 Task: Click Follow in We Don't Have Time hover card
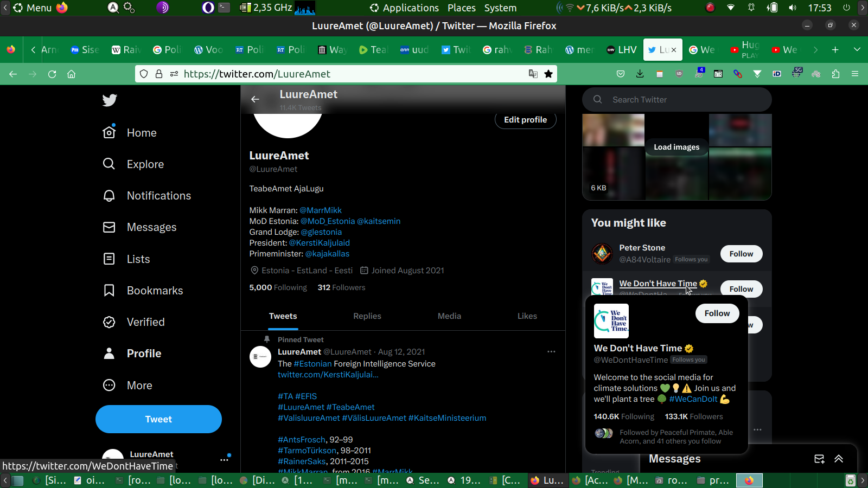coord(717,313)
